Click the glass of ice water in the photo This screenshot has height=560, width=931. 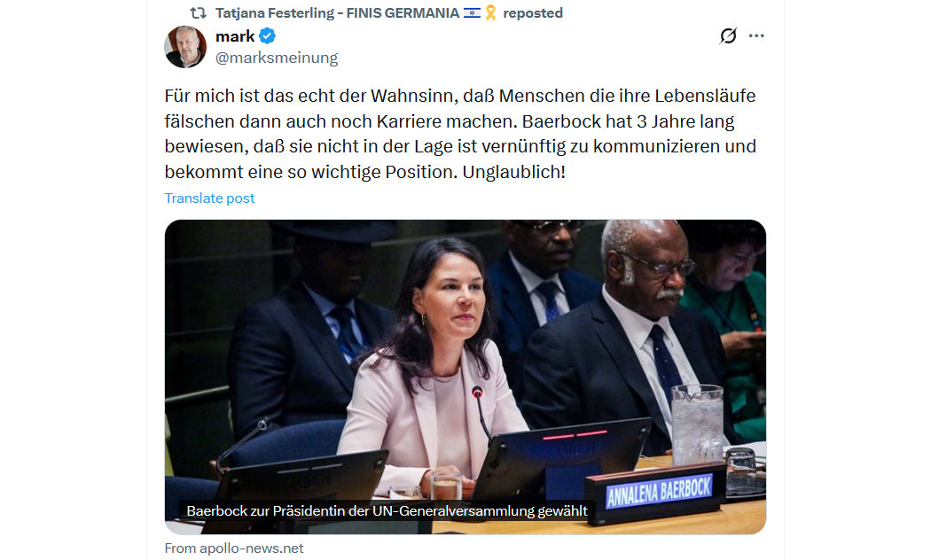point(697,424)
